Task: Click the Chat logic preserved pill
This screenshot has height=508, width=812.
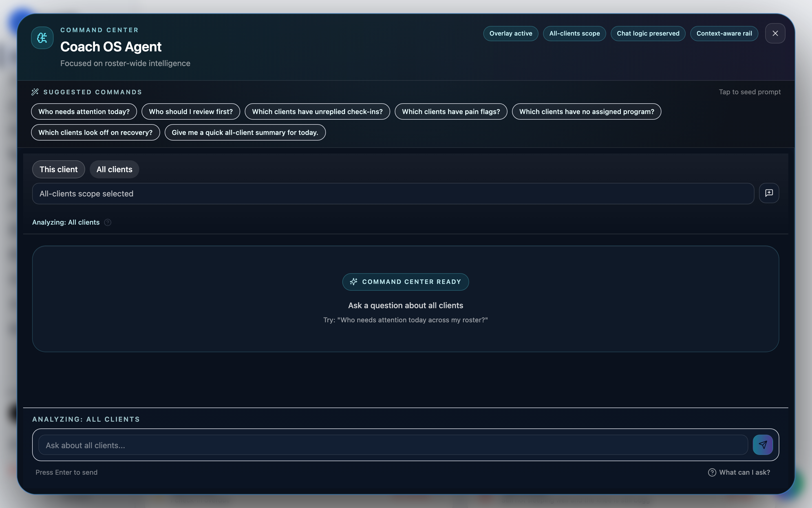Action: tap(648, 33)
